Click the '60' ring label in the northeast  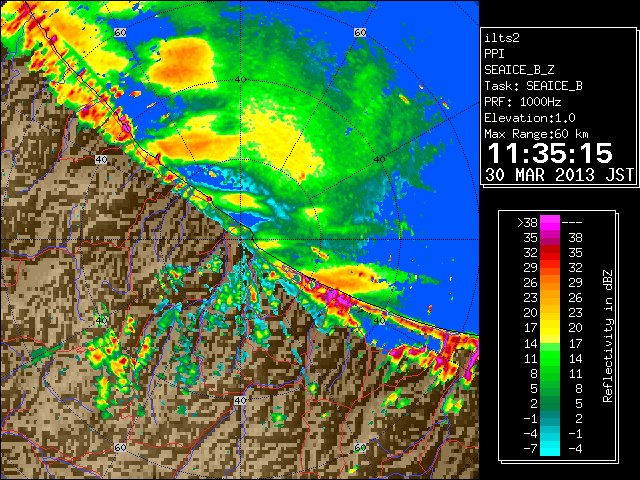point(360,32)
